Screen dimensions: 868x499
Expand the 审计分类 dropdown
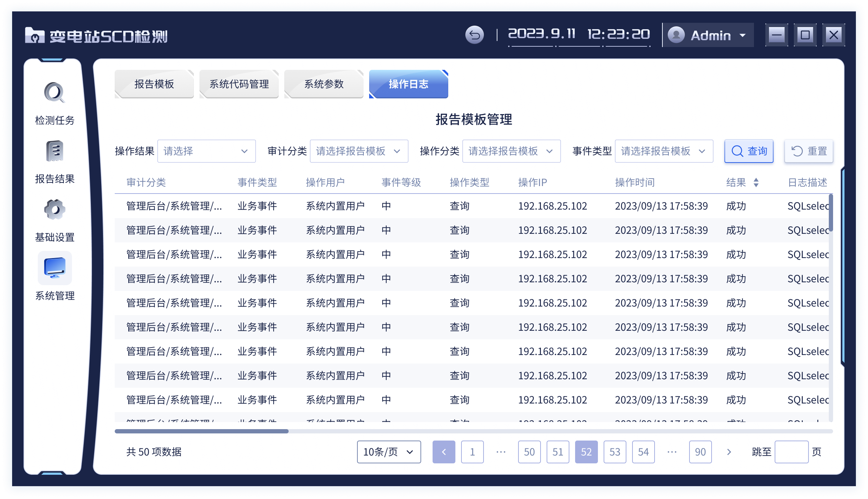point(359,151)
